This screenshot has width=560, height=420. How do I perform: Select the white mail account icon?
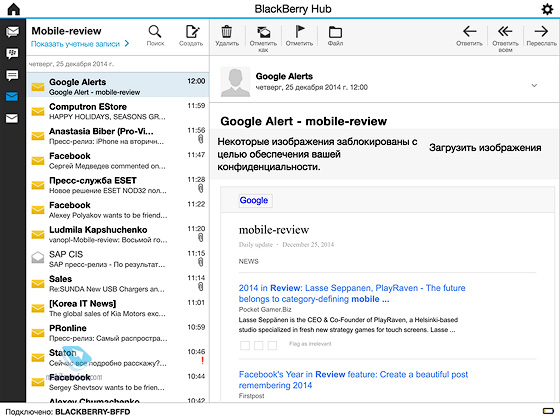[x=12, y=118]
